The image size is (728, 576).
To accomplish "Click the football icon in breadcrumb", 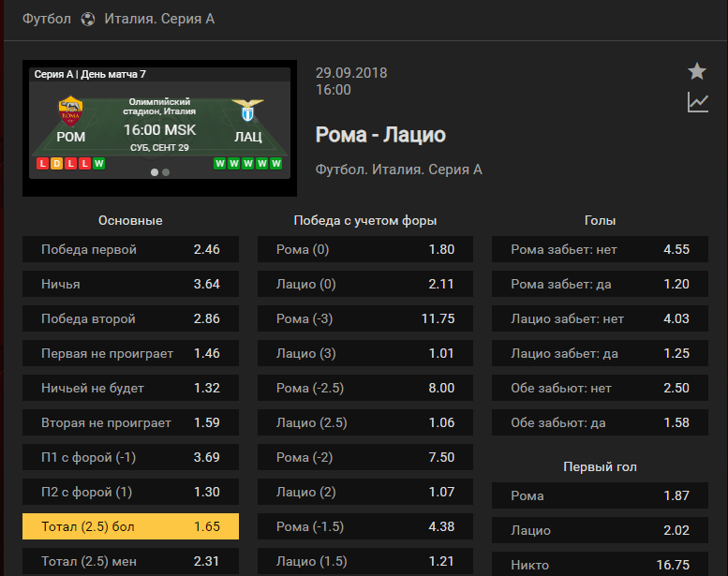I will 88,19.
